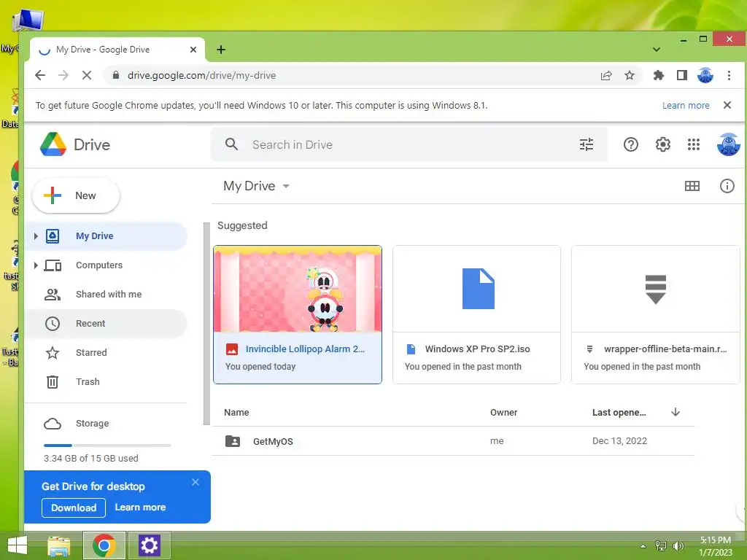Open Drive settings gear
The width and height of the screenshot is (747, 560).
click(x=662, y=144)
